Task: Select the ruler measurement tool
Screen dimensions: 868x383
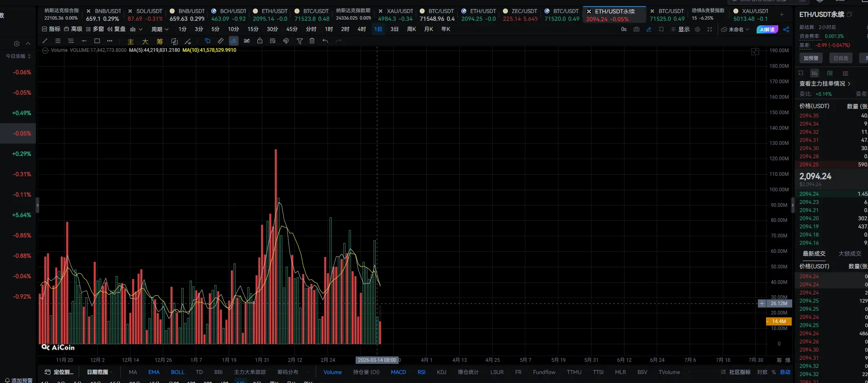Action: [221, 41]
